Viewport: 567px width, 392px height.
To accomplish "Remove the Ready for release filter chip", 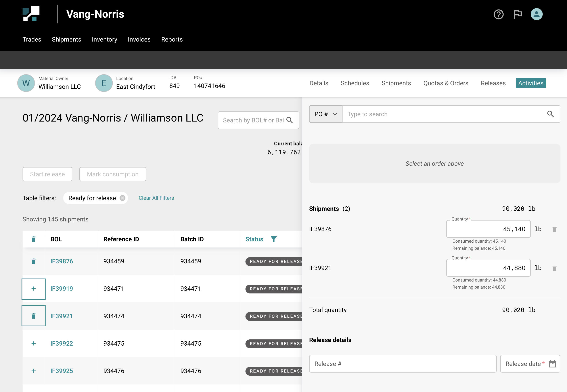I will 122,198.
